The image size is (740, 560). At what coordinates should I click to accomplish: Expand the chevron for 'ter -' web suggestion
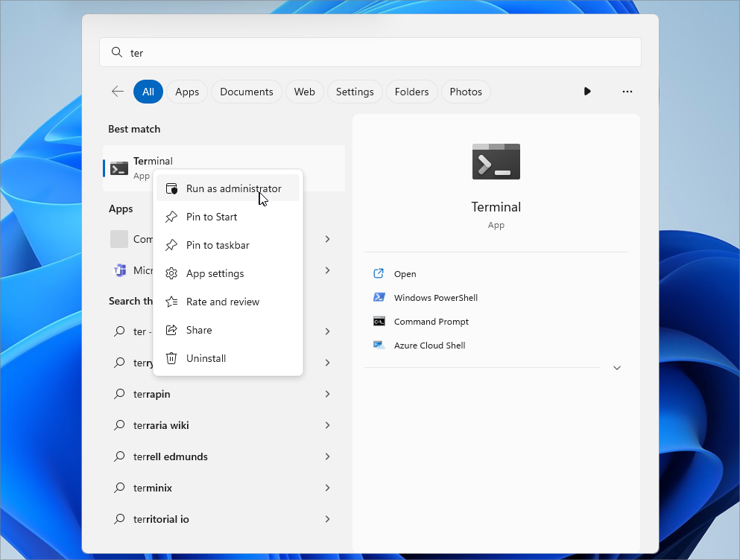click(327, 331)
